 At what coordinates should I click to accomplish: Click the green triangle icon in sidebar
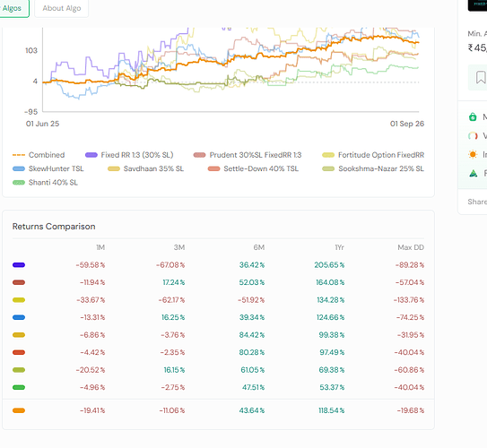[473, 173]
